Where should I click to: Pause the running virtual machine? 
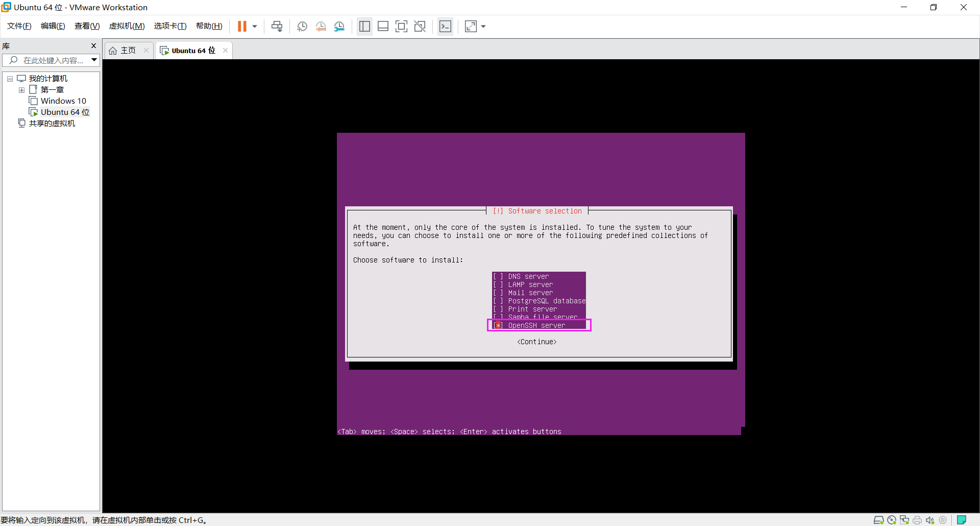click(242, 27)
